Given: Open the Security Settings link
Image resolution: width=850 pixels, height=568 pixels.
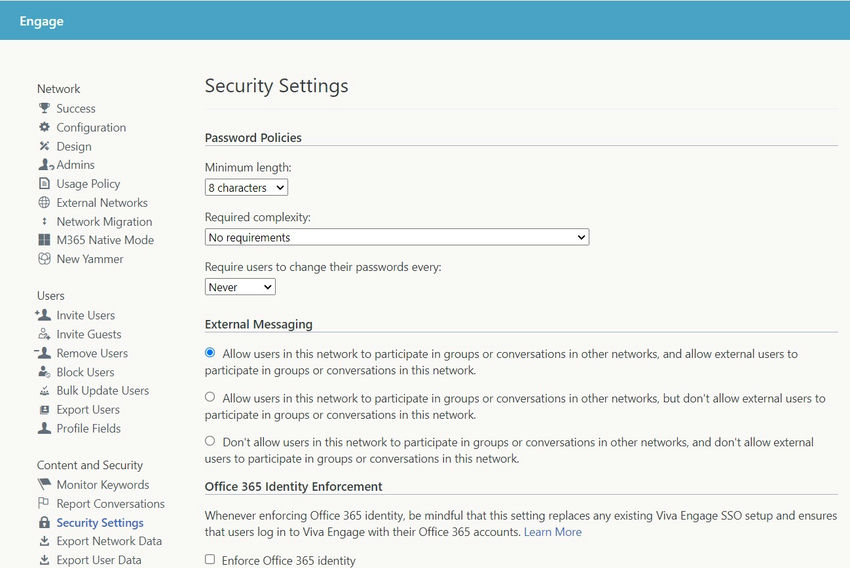Looking at the screenshot, I should pos(100,523).
